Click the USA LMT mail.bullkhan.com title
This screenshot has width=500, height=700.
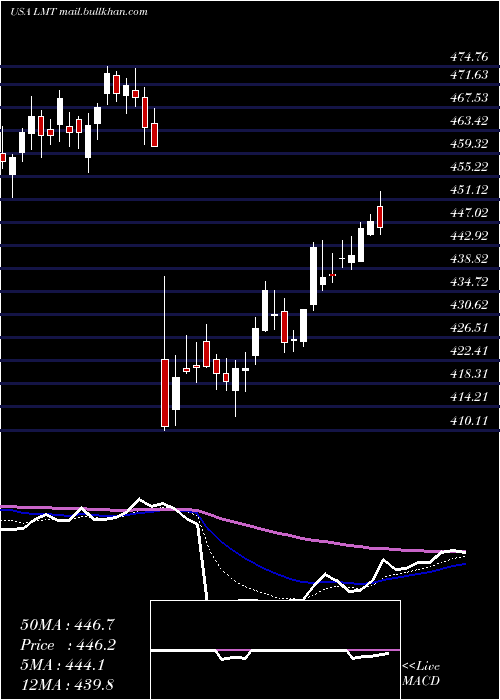click(x=79, y=12)
